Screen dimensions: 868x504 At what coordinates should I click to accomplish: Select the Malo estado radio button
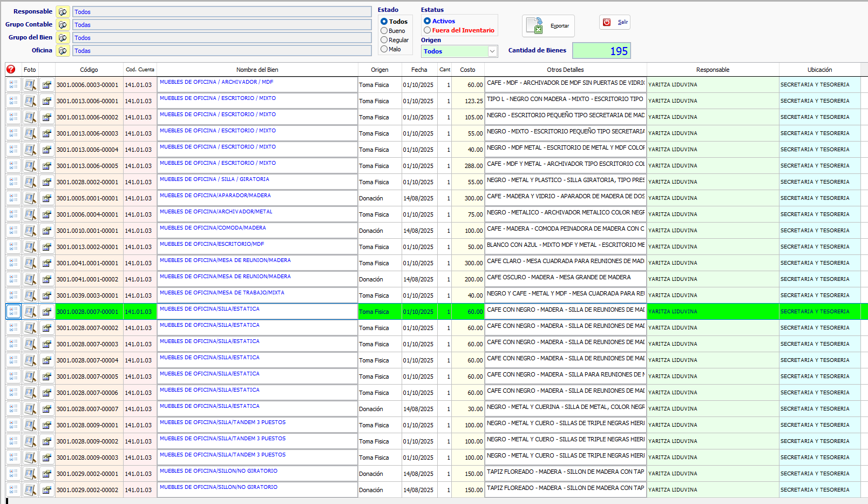tap(384, 49)
